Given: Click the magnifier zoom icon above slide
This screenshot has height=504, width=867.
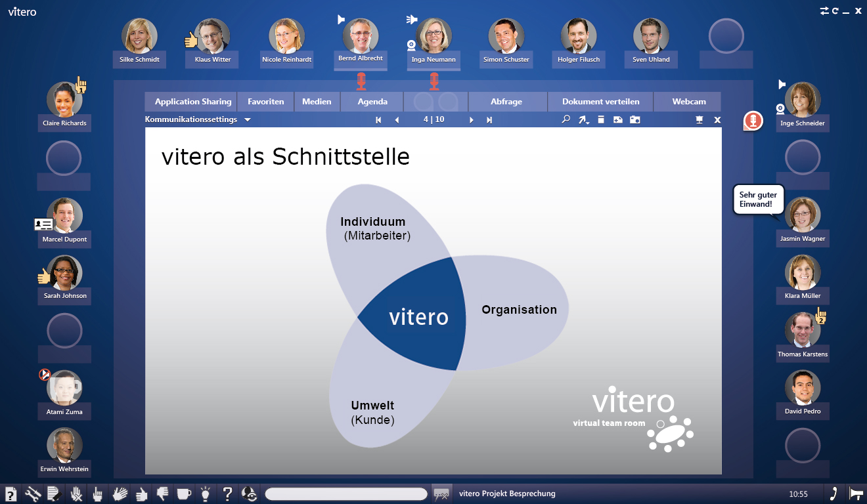Looking at the screenshot, I should (566, 119).
